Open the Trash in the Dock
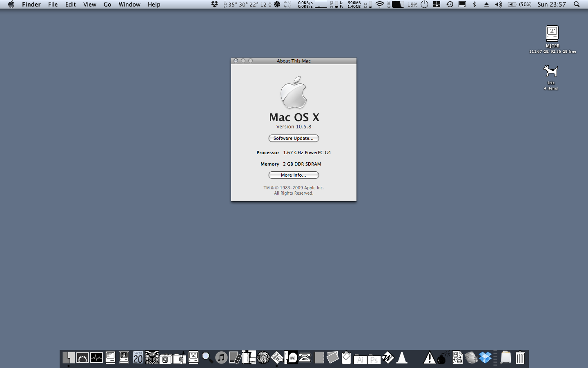Image resolution: width=588 pixels, height=368 pixels. click(x=520, y=358)
